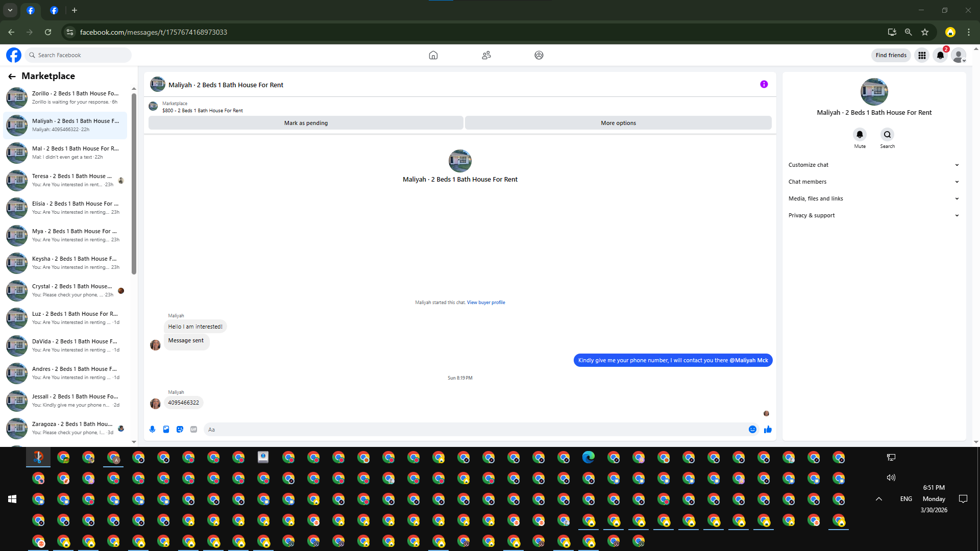Go to Facebook Home tab

pos(433,55)
